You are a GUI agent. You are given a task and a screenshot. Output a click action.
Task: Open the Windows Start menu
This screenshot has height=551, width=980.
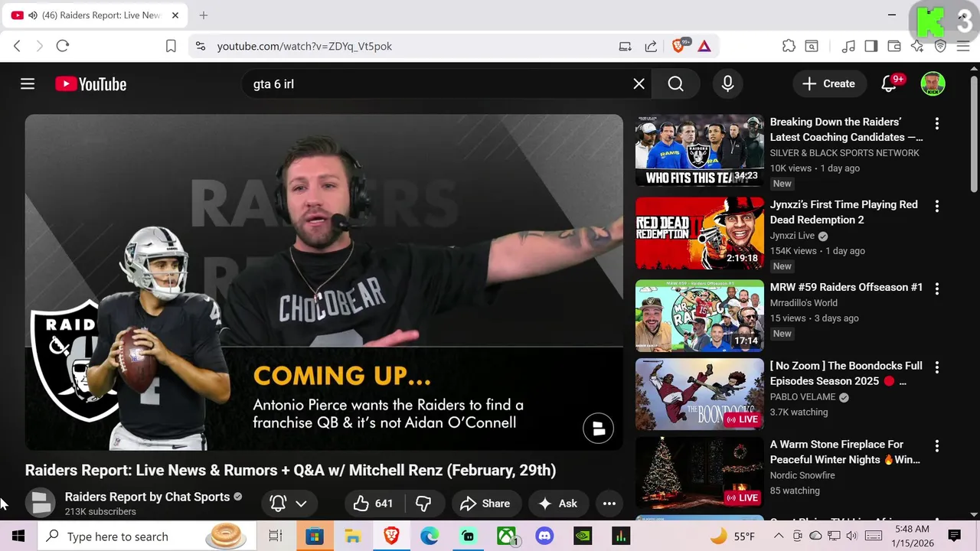[18, 536]
